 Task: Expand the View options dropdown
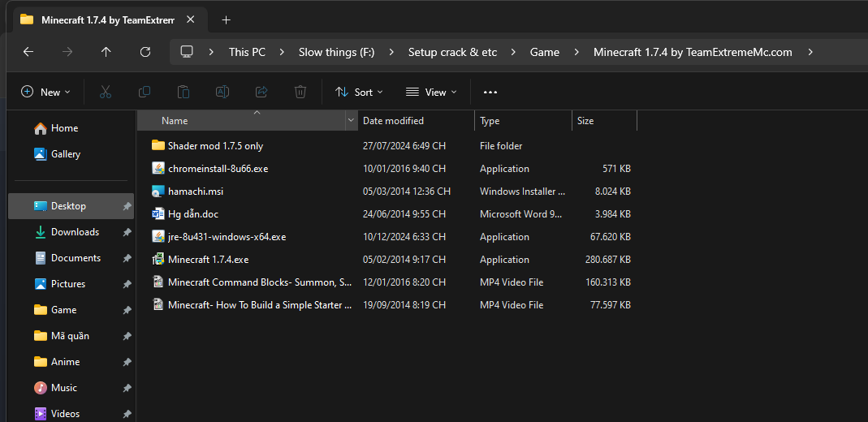431,92
